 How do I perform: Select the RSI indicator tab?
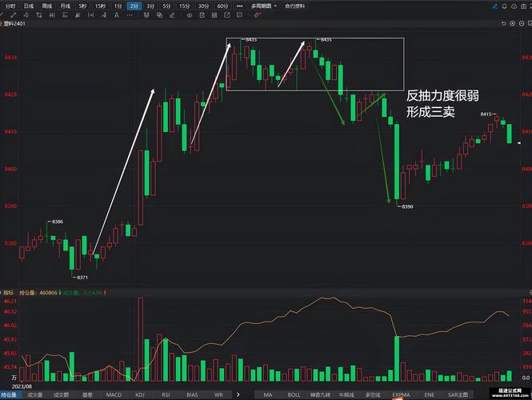pyautogui.click(x=166, y=394)
